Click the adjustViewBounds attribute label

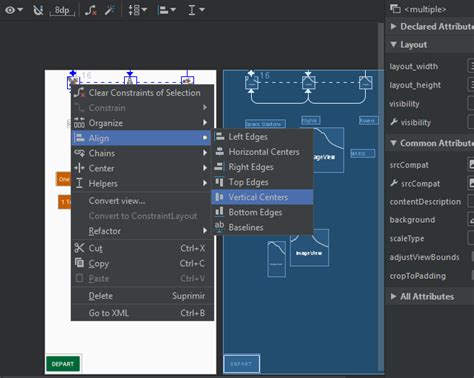[x=424, y=257]
